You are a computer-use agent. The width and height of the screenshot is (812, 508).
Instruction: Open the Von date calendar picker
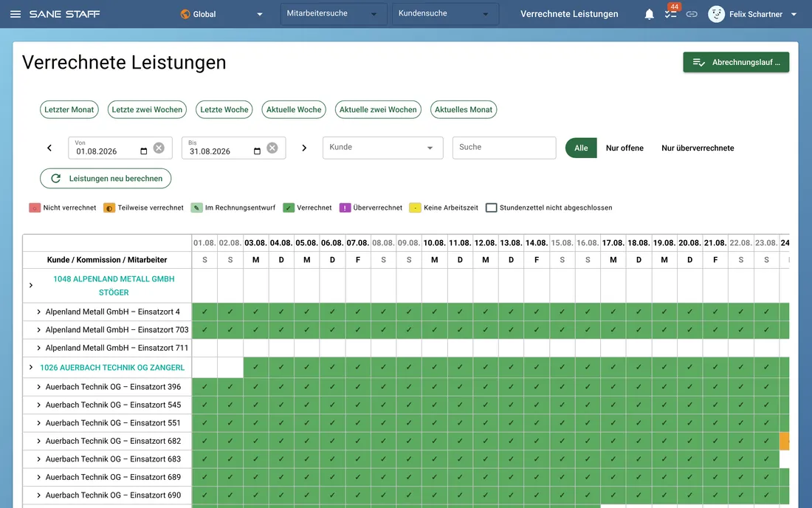click(143, 151)
